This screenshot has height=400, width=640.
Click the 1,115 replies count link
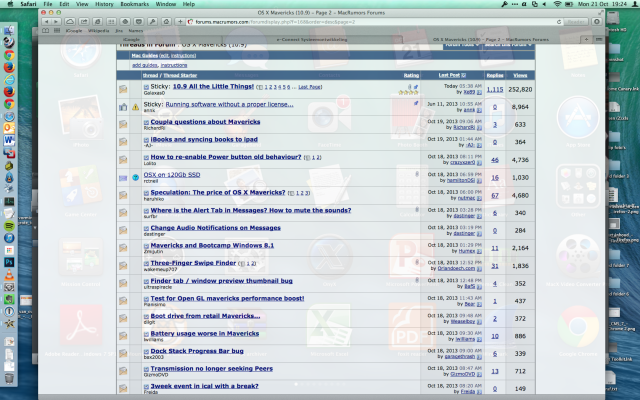pyautogui.click(x=495, y=89)
